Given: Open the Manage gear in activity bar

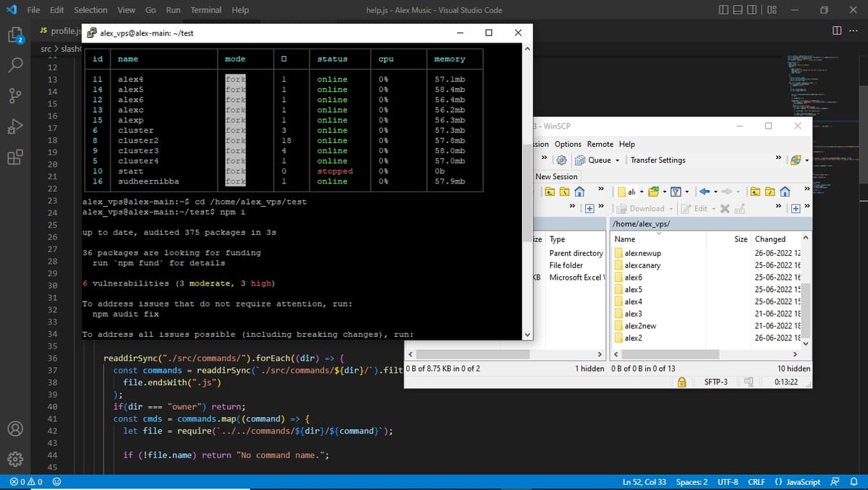Looking at the screenshot, I should coord(16,458).
